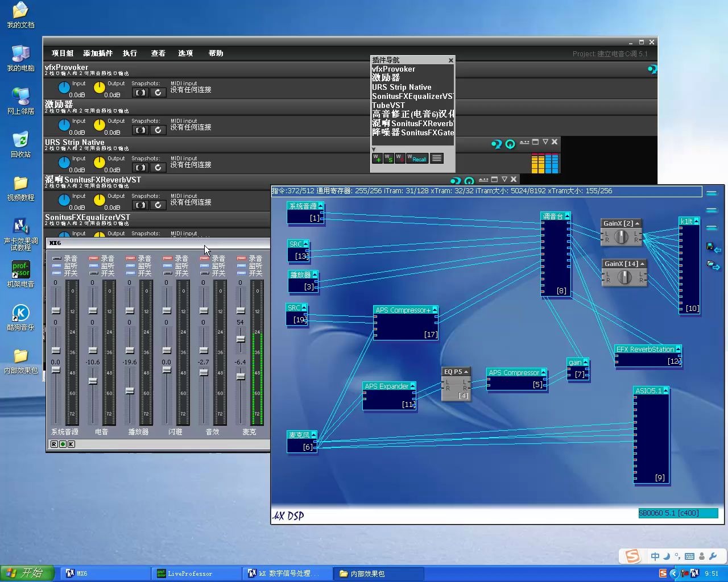Switch to 内部效果包 folder in taskbar
728x582 pixels.
[x=378, y=573]
